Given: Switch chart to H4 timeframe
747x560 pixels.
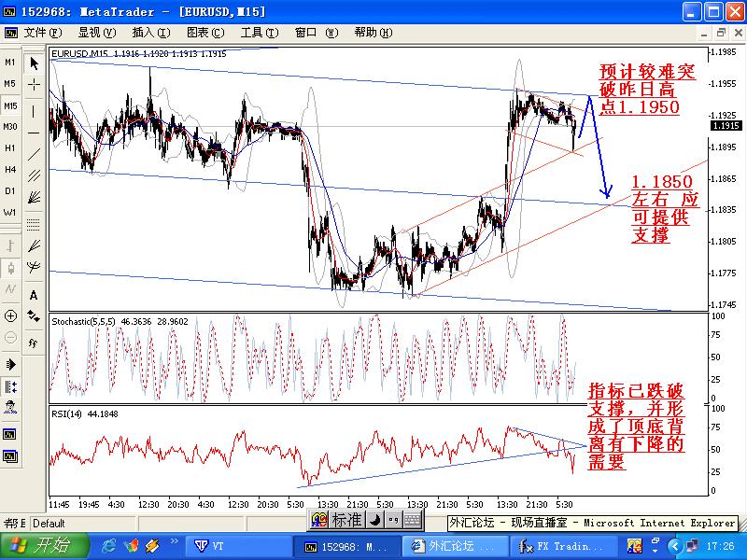Looking at the screenshot, I should [10, 170].
